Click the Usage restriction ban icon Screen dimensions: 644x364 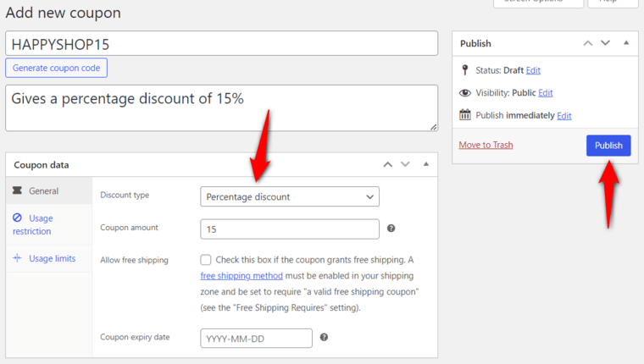[x=17, y=218]
